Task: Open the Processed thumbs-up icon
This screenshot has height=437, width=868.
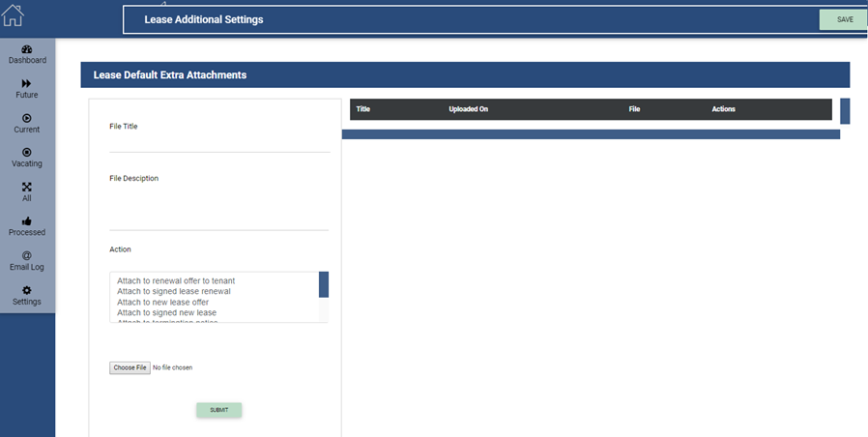Action: coord(26,221)
